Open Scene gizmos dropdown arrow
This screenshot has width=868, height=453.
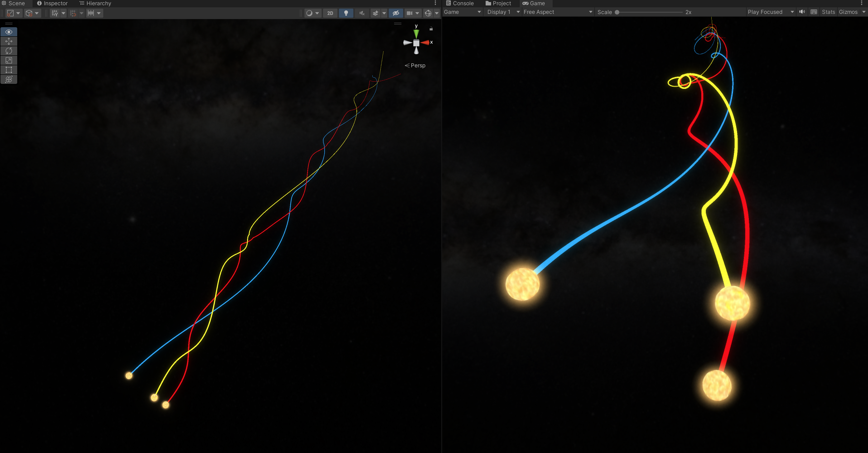click(x=437, y=13)
